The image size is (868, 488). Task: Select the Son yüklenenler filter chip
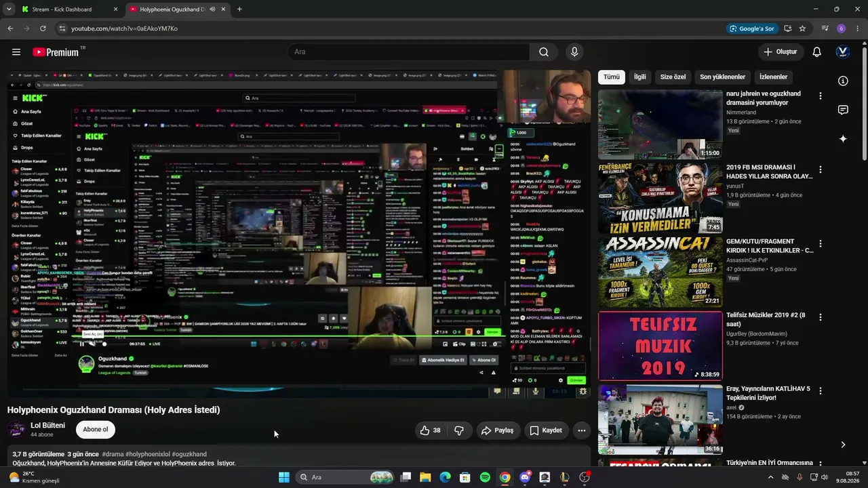[723, 77]
